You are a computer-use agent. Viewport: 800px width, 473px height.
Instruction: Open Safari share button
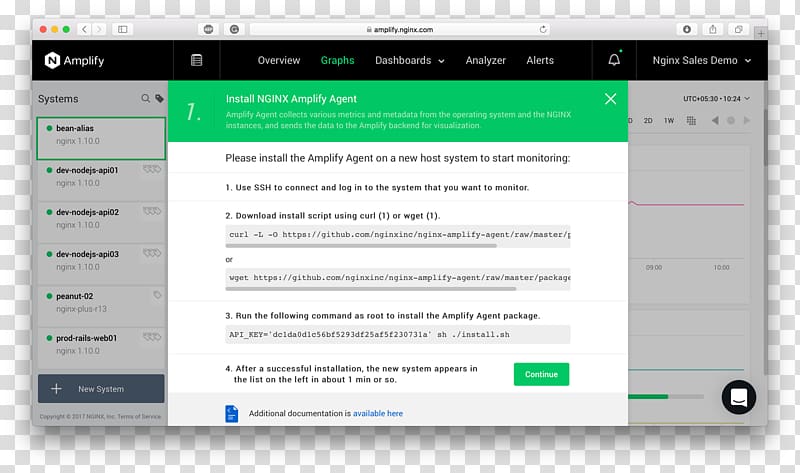pyautogui.click(x=713, y=30)
